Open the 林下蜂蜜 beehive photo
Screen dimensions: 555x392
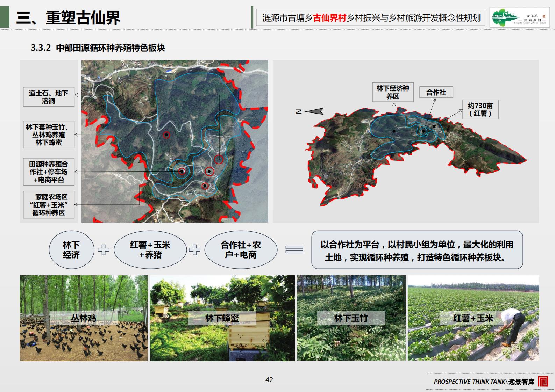(x=222, y=318)
